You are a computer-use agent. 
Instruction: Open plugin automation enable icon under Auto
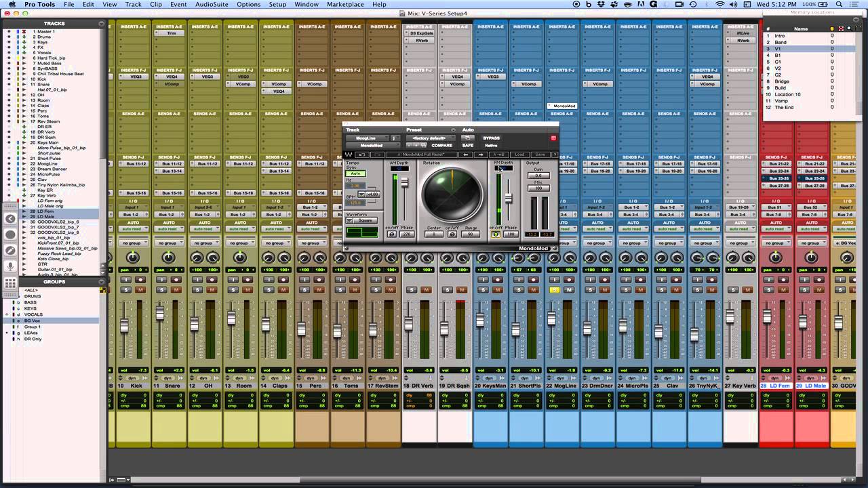tap(467, 138)
